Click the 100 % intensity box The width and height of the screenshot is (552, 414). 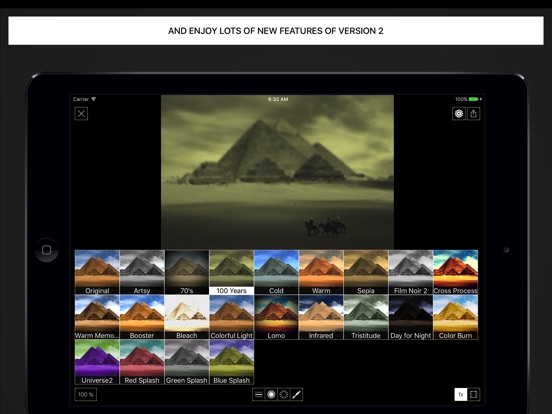pos(86,395)
